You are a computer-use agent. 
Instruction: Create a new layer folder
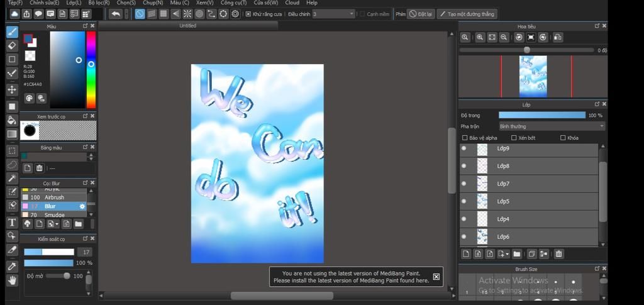[x=517, y=254]
